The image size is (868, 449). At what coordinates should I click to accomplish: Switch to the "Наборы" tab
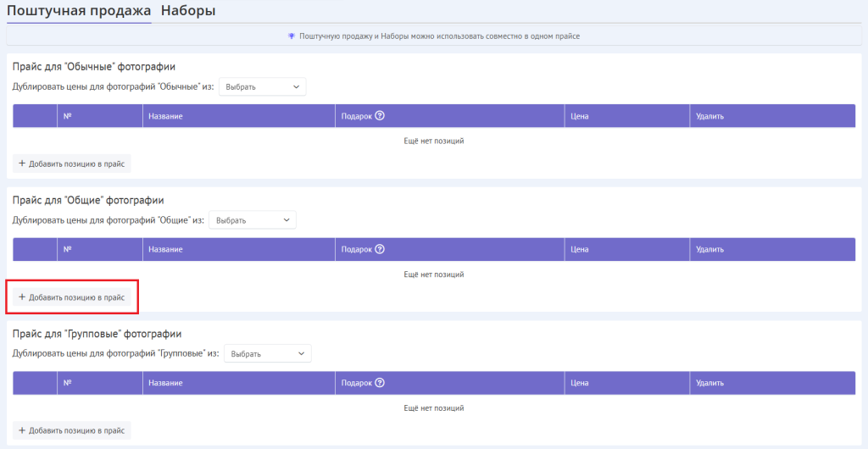[x=187, y=11]
